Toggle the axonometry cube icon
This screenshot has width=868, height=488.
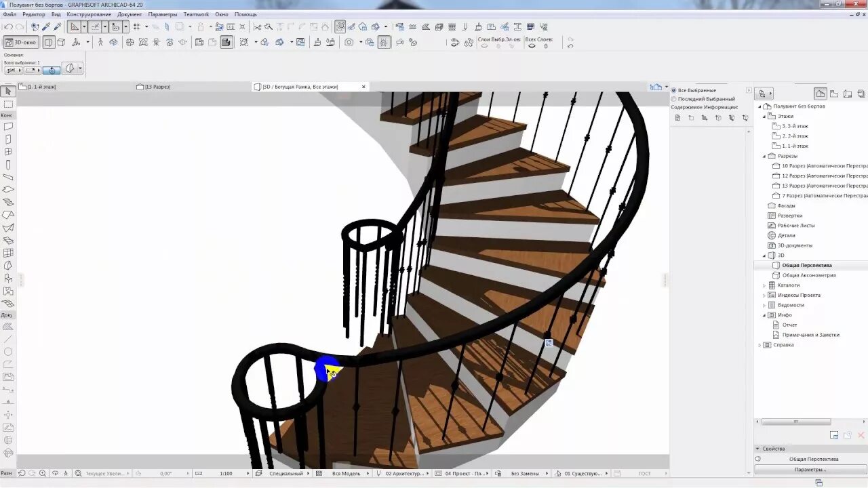click(61, 42)
